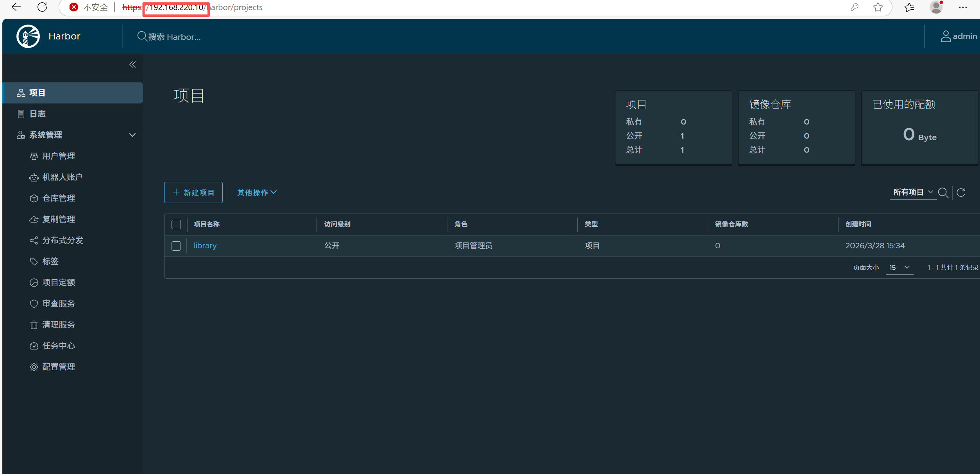Go back with browser back arrow
This screenshot has height=474, width=980.
coord(16,7)
